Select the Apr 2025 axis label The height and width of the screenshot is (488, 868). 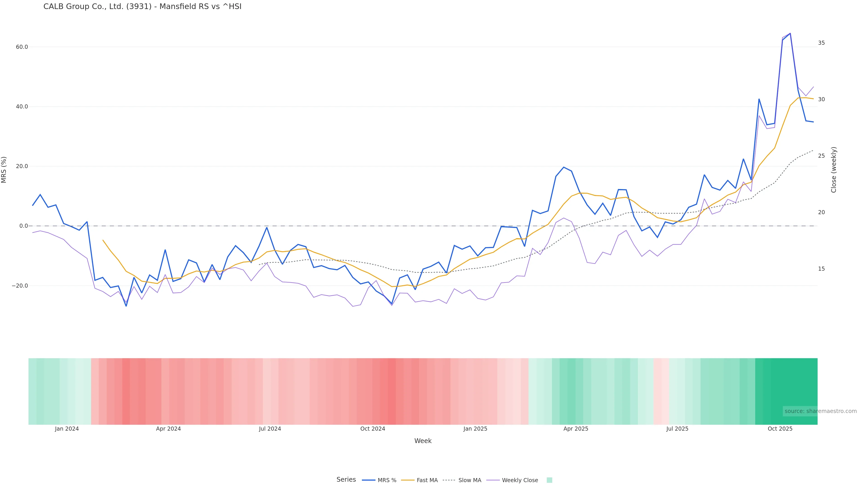coord(576,429)
